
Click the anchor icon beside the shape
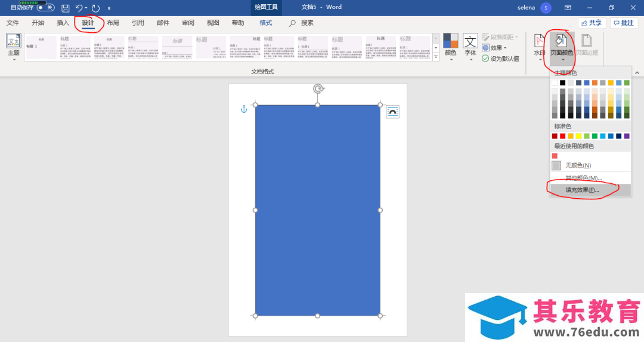point(244,109)
